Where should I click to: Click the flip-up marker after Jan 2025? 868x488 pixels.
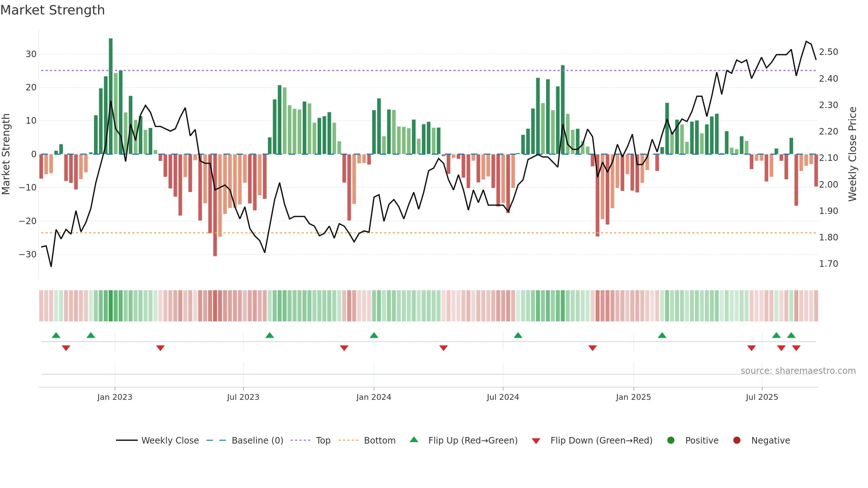tap(662, 335)
